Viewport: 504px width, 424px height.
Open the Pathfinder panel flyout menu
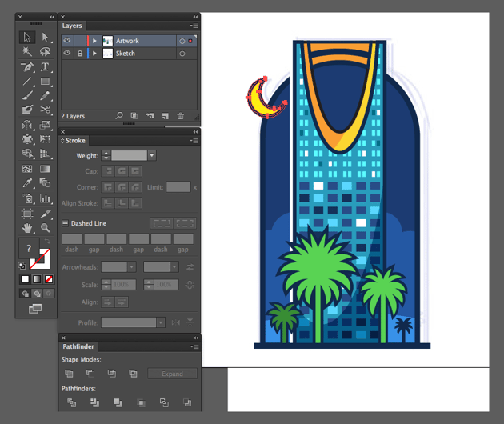[194, 347]
